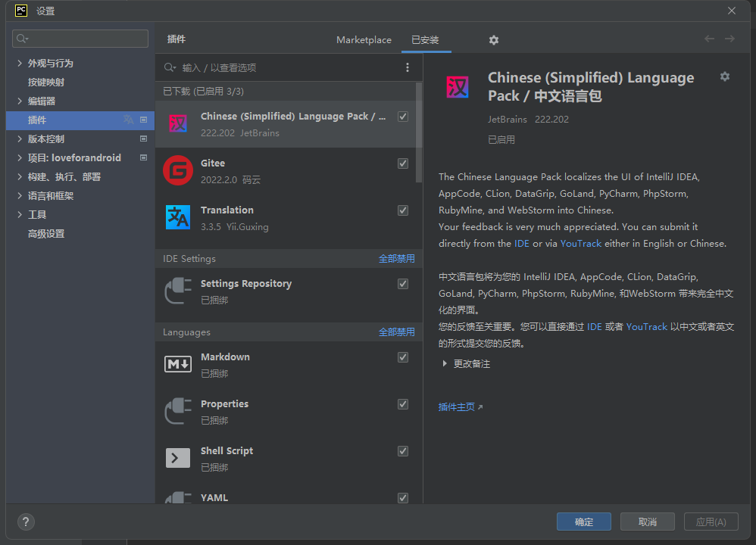Open help with the question mark button
This screenshot has height=545, width=756.
[x=26, y=522]
